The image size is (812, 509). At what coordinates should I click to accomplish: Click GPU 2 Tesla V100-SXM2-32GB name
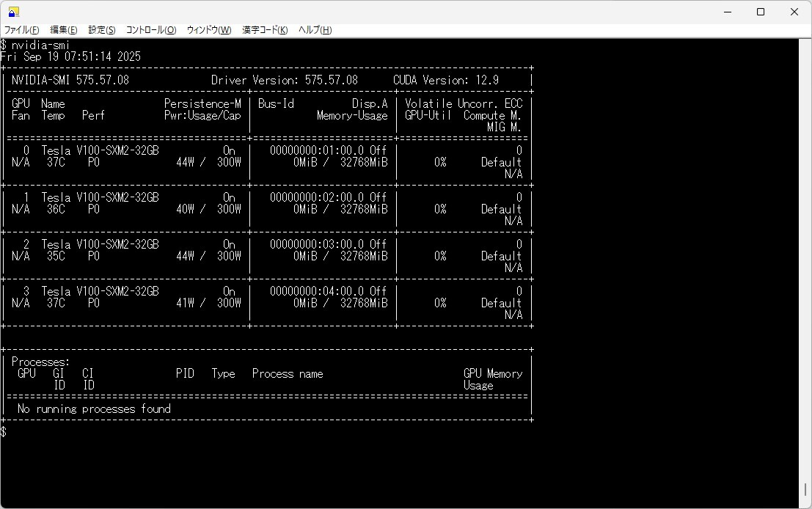click(100, 244)
